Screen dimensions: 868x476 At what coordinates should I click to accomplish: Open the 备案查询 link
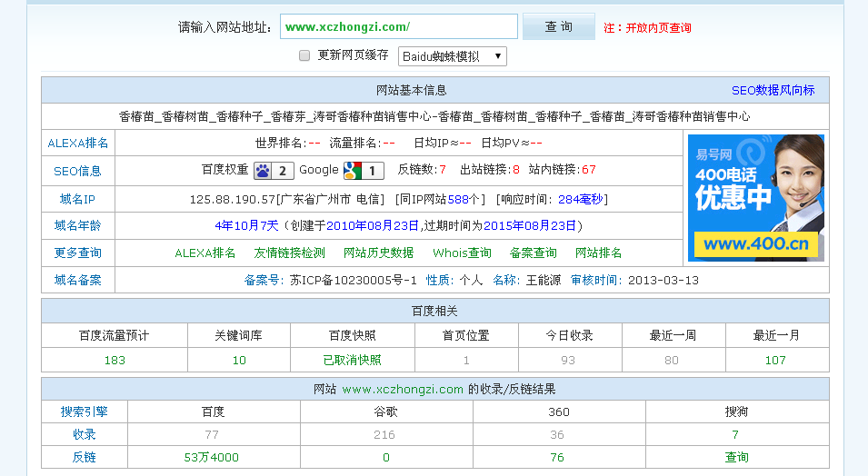tap(533, 253)
